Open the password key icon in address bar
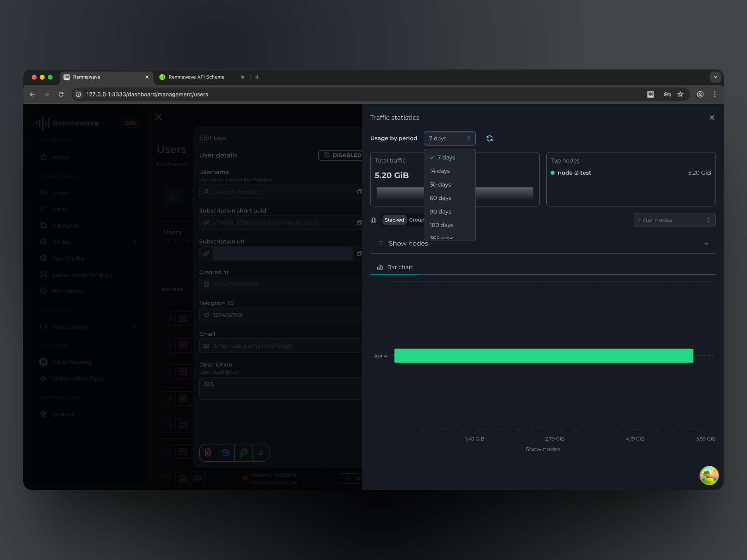Image resolution: width=747 pixels, height=560 pixels. coord(667,94)
